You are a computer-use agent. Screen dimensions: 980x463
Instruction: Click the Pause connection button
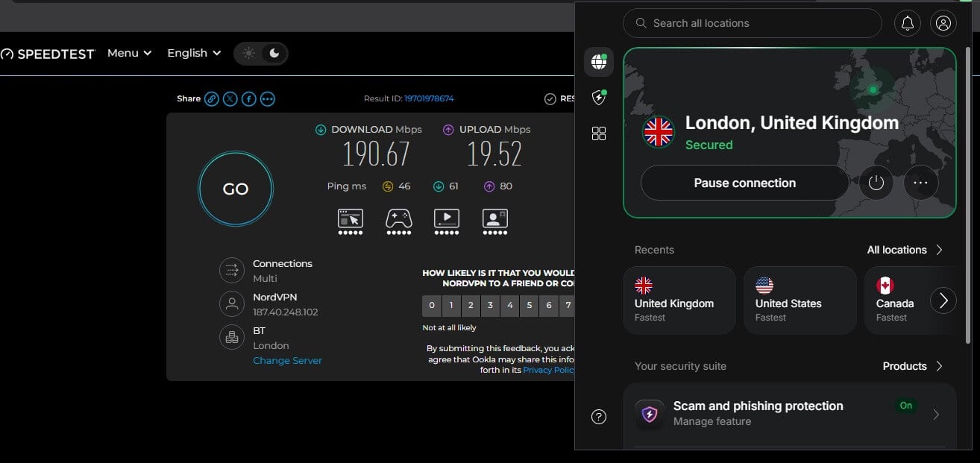click(x=744, y=183)
